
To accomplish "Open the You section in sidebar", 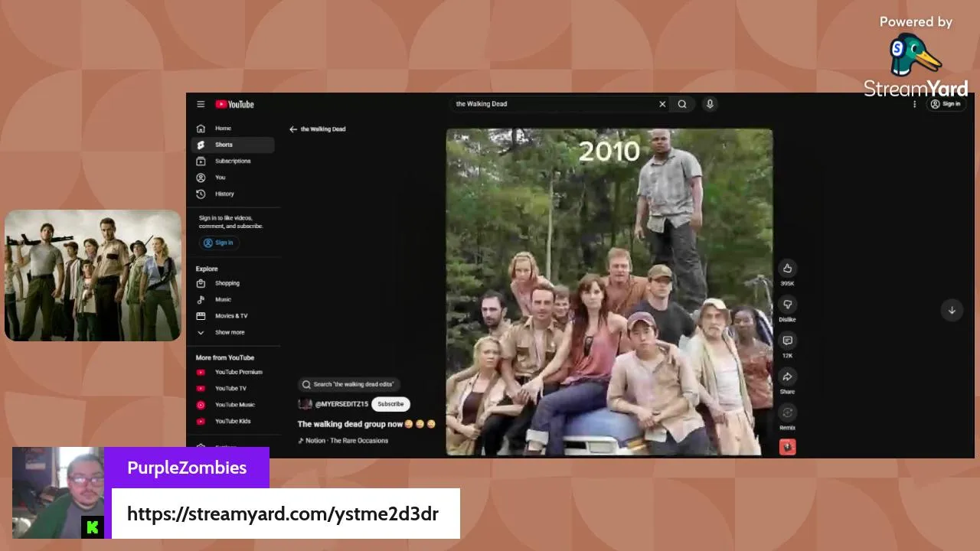I will coord(233,178).
